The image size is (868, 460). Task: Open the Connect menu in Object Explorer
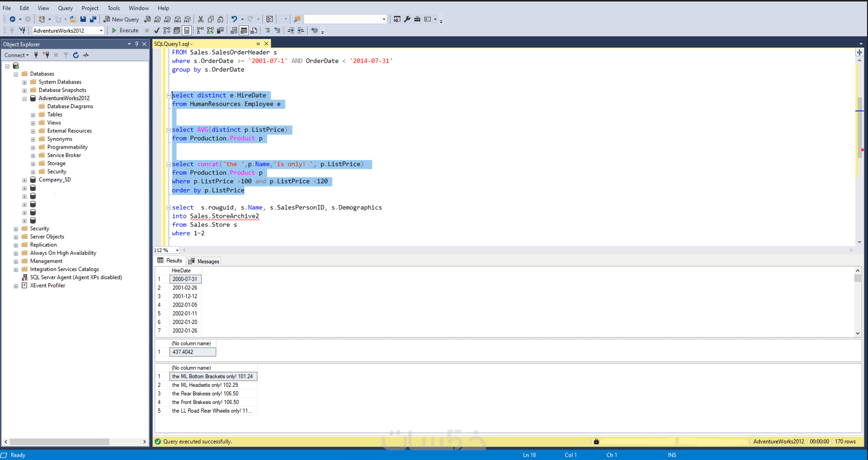coord(15,55)
